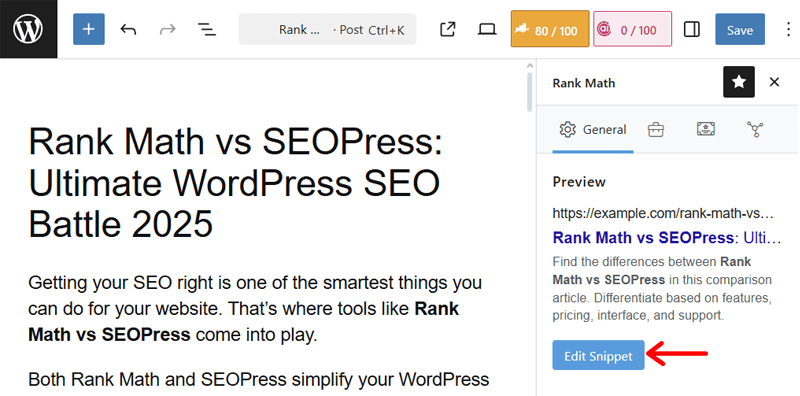Switch to the Schema tab icon
This screenshot has width=800, height=396.
[x=706, y=129]
